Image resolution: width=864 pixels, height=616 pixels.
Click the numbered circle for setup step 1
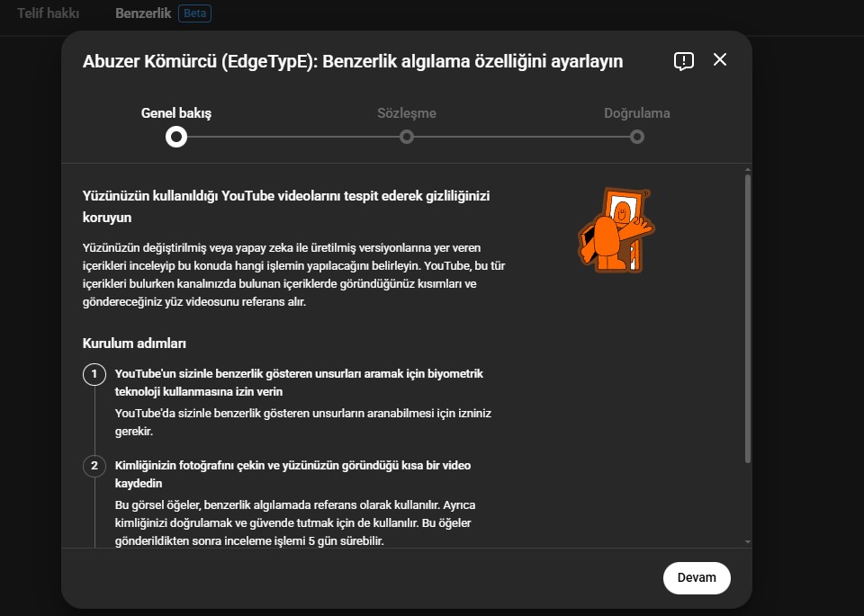[94, 375]
